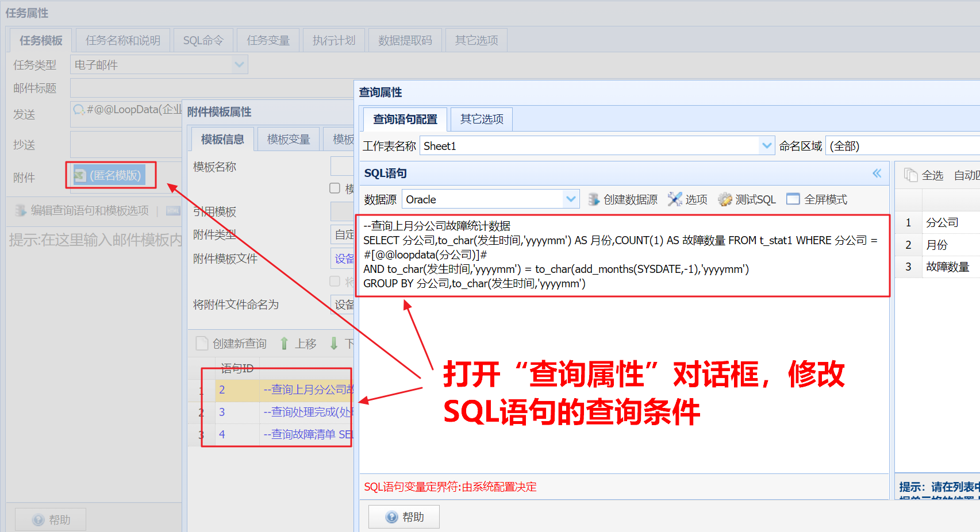Screen dimensions: 980x532
Task: Select the 任务变量 tab
Action: coord(268,40)
